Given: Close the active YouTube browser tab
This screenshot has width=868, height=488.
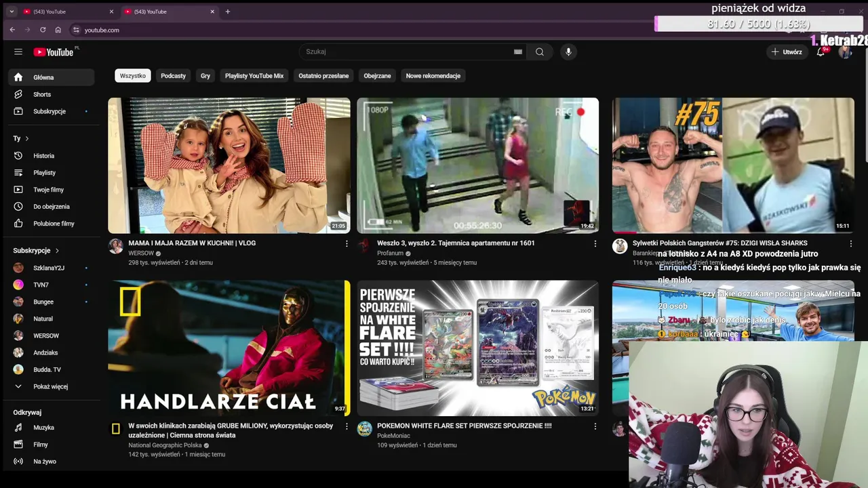Looking at the screenshot, I should [212, 12].
